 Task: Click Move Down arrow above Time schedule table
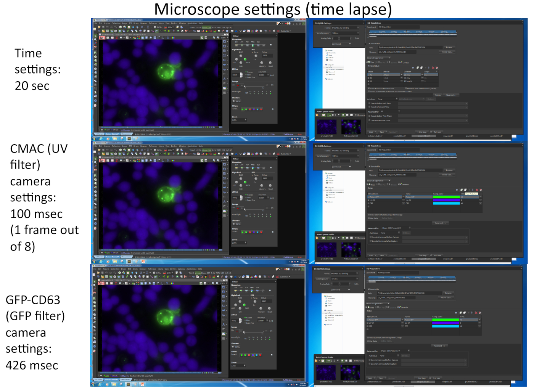(x=429, y=67)
